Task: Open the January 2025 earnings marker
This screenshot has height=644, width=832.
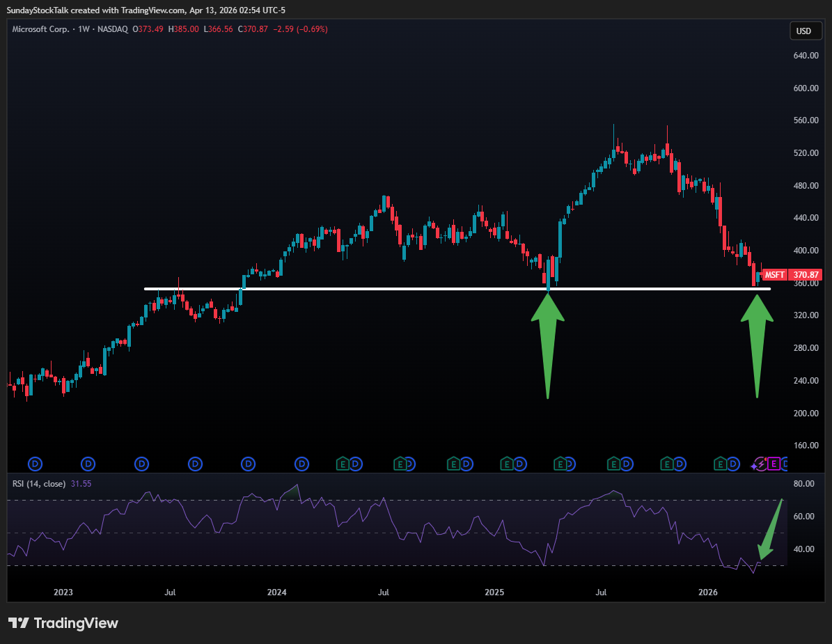Action: (x=507, y=464)
